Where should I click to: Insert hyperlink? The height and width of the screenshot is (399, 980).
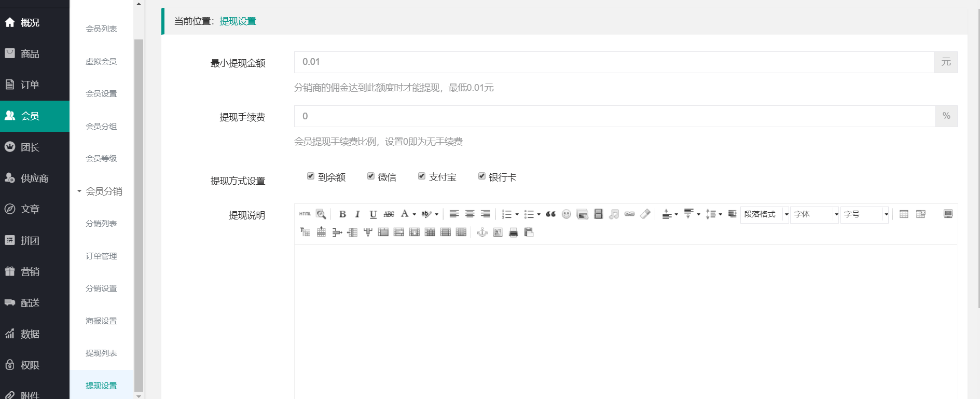(x=629, y=214)
